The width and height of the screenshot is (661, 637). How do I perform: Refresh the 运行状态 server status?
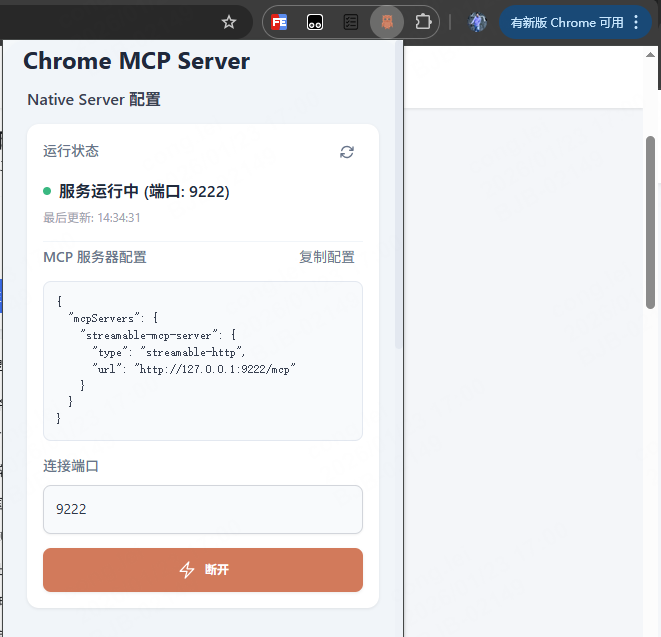[347, 152]
